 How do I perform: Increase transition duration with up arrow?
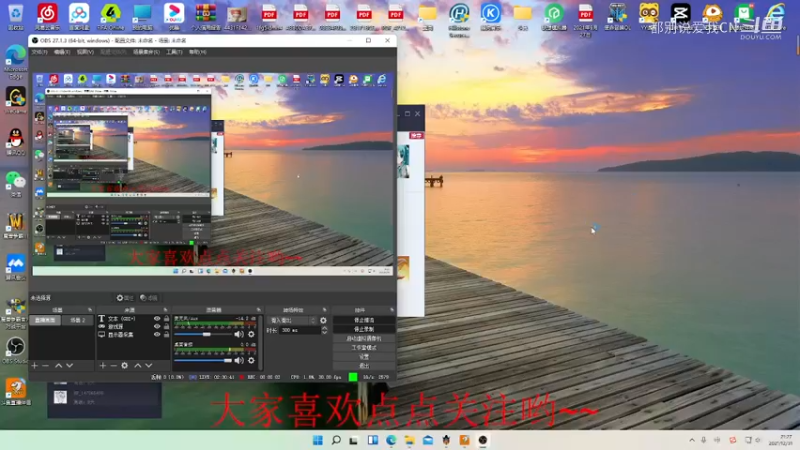(324, 328)
